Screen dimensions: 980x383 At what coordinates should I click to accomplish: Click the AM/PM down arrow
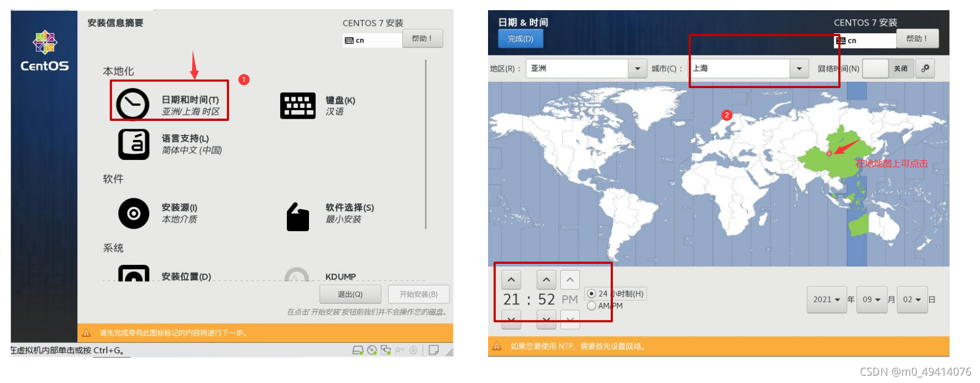click(570, 319)
